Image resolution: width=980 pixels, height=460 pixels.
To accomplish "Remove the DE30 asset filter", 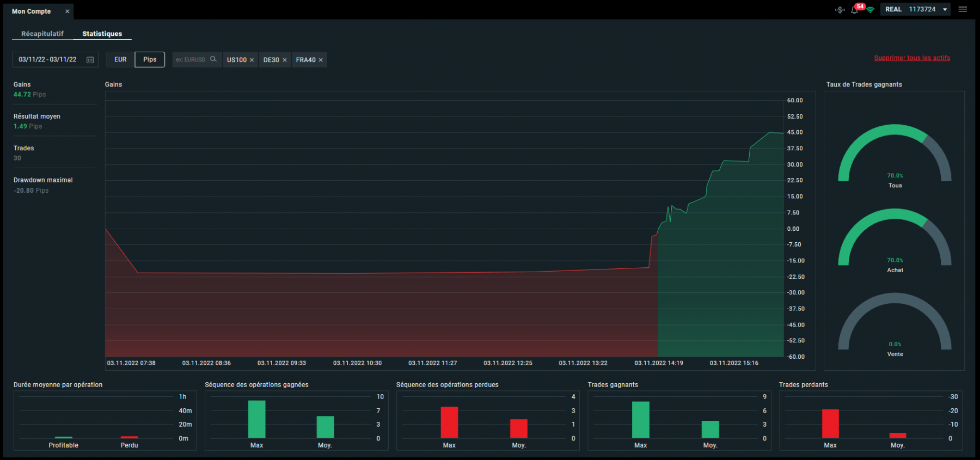I will click(x=284, y=60).
